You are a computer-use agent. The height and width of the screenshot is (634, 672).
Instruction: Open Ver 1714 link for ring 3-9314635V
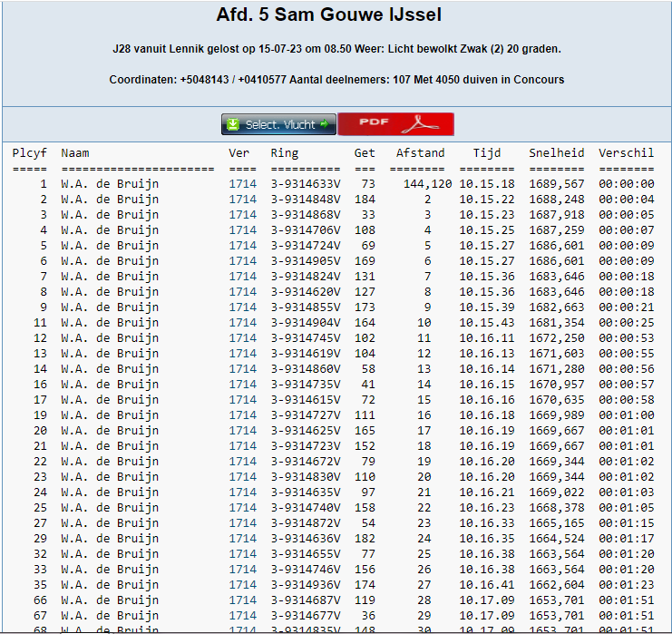click(x=242, y=493)
